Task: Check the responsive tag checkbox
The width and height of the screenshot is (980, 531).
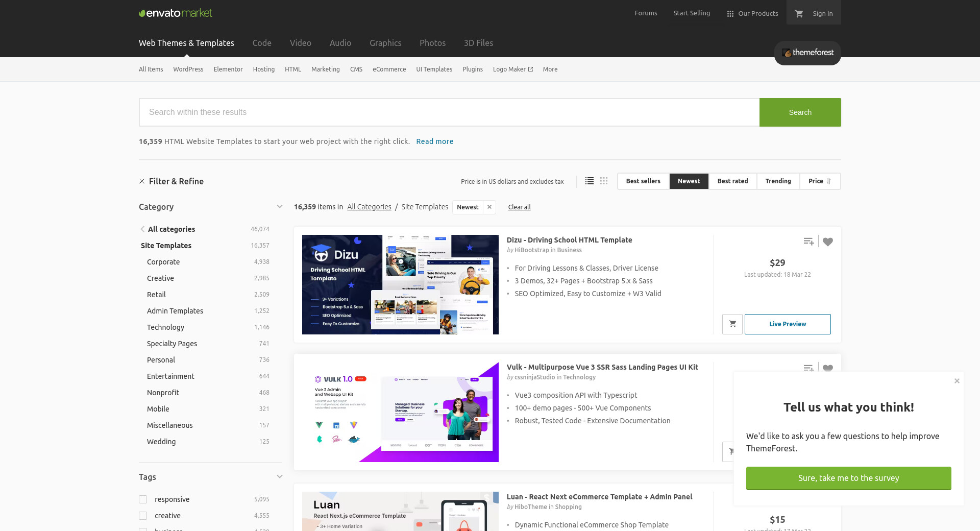Action: [x=143, y=499]
